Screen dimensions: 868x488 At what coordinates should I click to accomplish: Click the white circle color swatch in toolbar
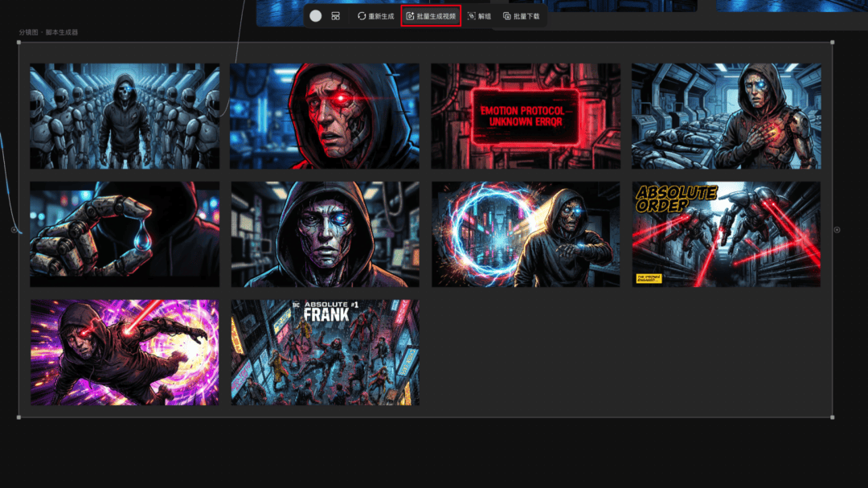tap(316, 16)
